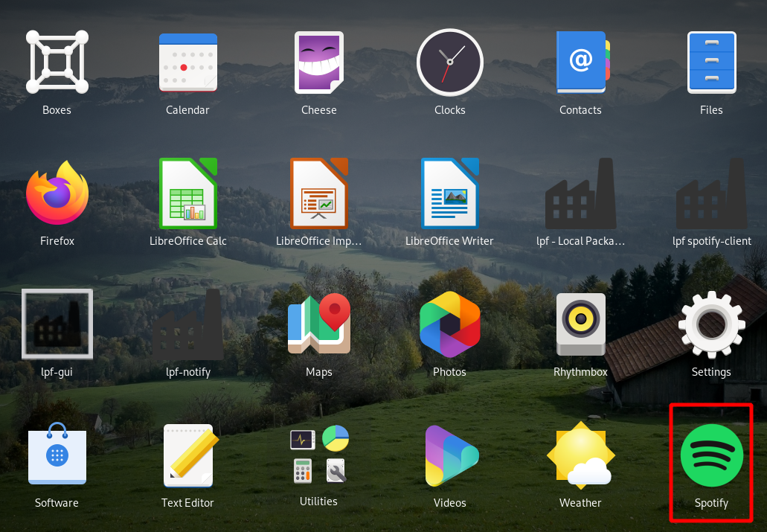Open the Rhythmbox music player

click(x=580, y=324)
